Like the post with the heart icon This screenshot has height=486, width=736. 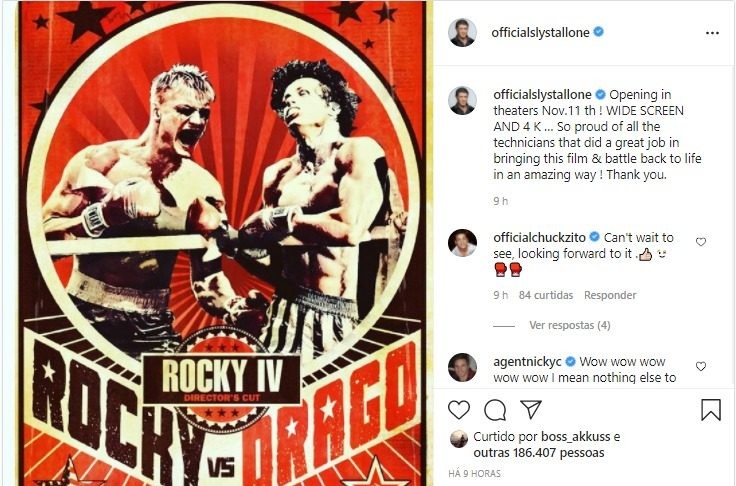pyautogui.click(x=459, y=410)
